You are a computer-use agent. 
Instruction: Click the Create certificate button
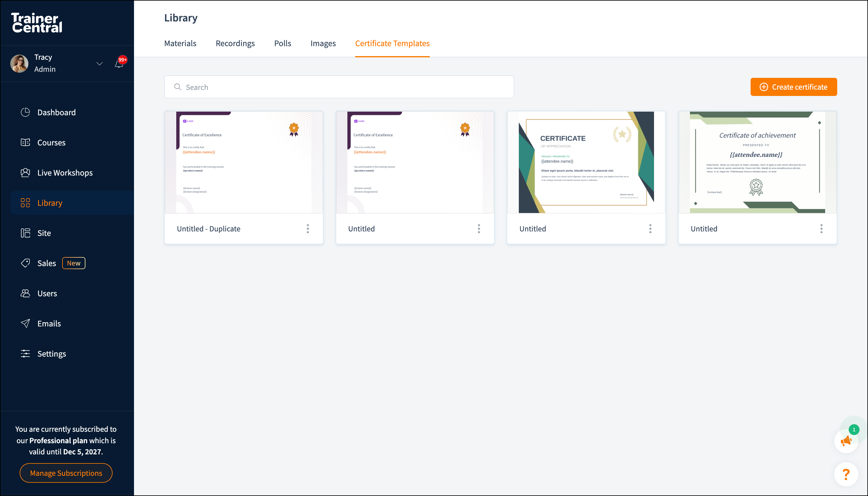[793, 87]
